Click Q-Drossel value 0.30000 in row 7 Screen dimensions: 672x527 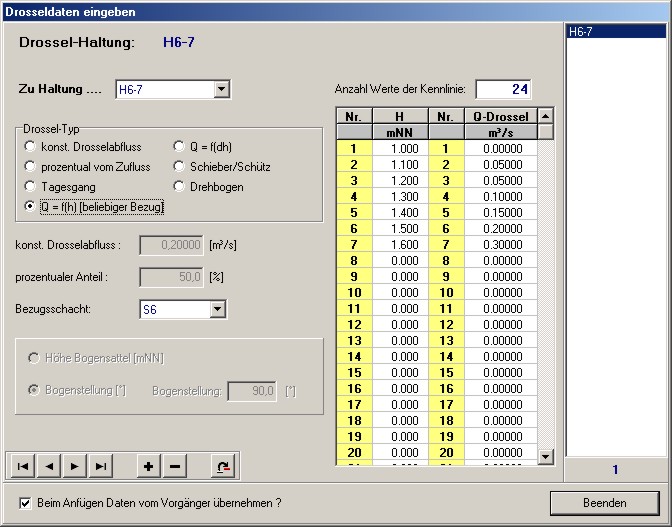pos(501,245)
